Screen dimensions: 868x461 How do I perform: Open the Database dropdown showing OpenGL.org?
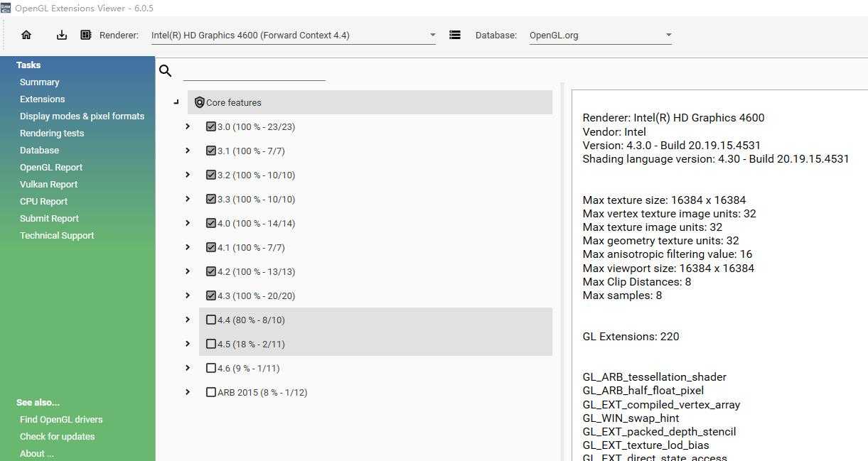(x=600, y=35)
